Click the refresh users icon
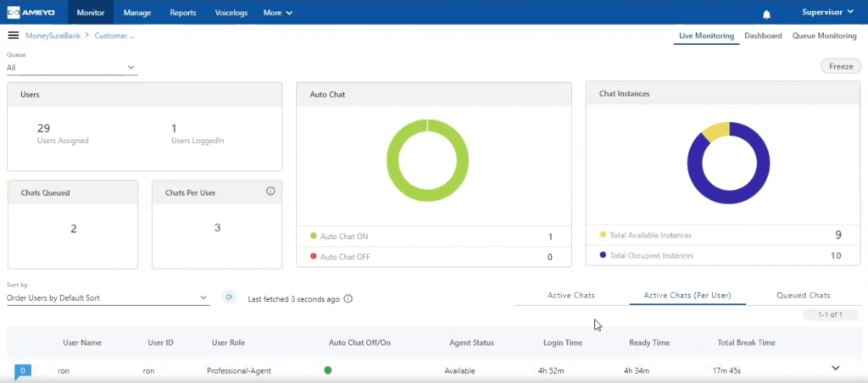The width and height of the screenshot is (868, 383). pyautogui.click(x=229, y=297)
